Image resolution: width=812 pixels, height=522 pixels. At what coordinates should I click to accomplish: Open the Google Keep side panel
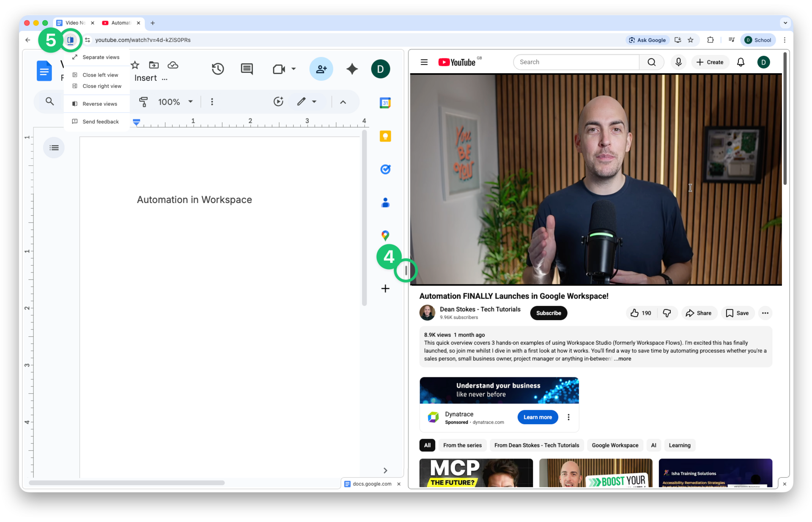coord(385,136)
